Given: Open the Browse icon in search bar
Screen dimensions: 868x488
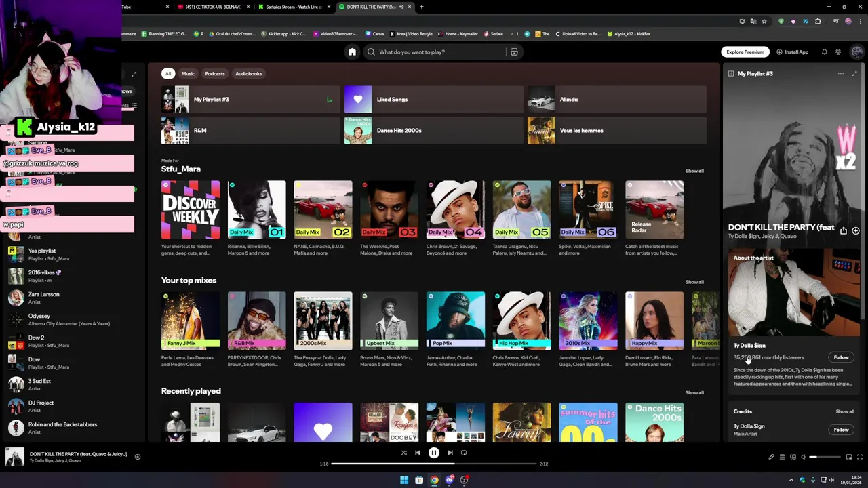Looking at the screenshot, I should click(x=514, y=52).
